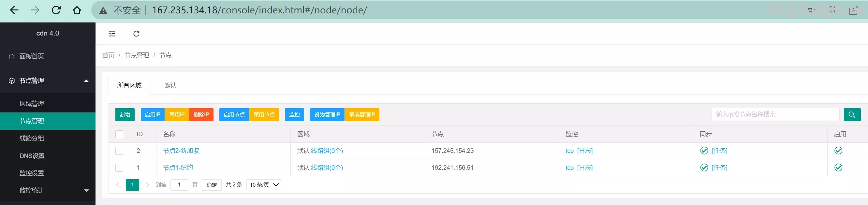Screen dimensions: 868x205
Task: Open 区域管理 in the sidebar
Action: click(x=32, y=104)
